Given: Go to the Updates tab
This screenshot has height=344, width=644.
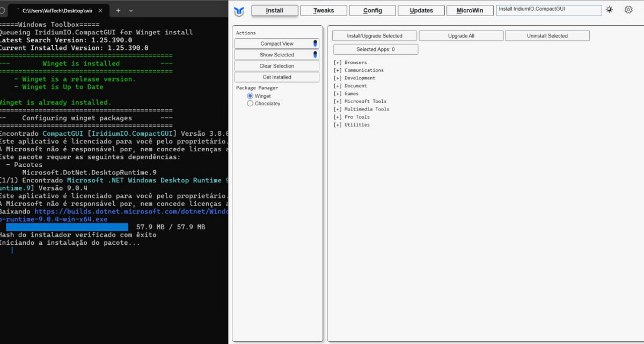Looking at the screenshot, I should tap(421, 10).
